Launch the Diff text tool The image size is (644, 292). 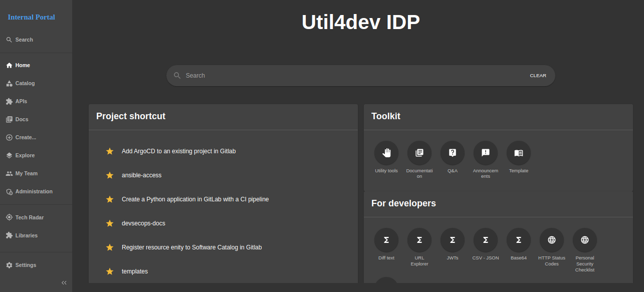386,240
